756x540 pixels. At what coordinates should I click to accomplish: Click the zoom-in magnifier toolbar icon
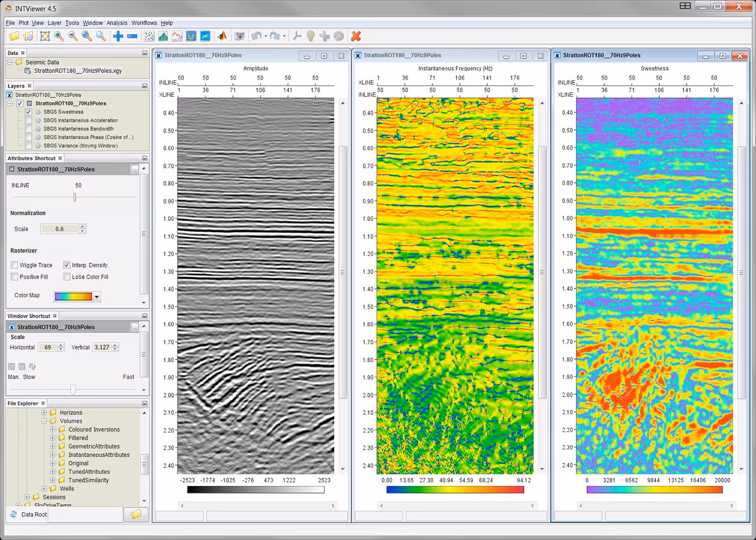tap(59, 36)
